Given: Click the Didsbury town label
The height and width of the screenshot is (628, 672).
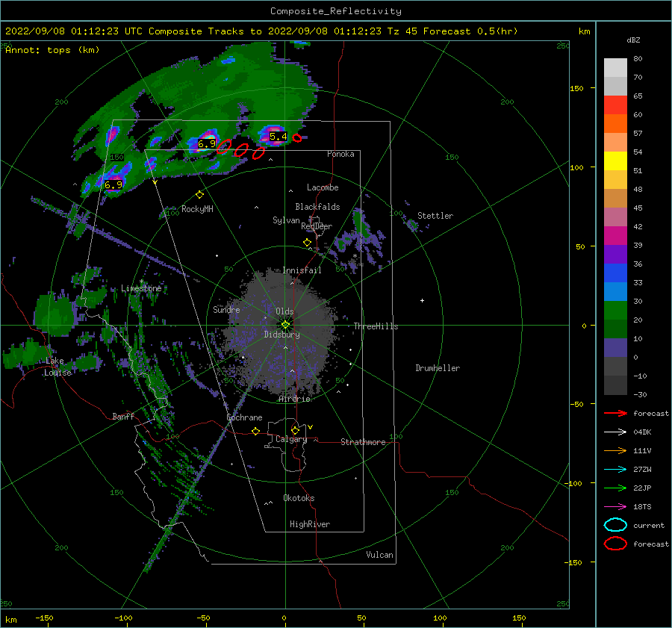Looking at the screenshot, I should (x=282, y=335).
